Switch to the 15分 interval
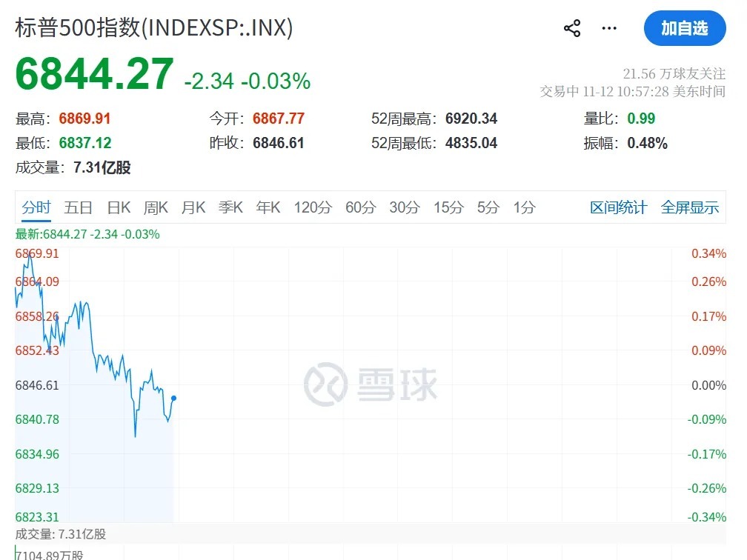747x560 pixels. click(448, 207)
